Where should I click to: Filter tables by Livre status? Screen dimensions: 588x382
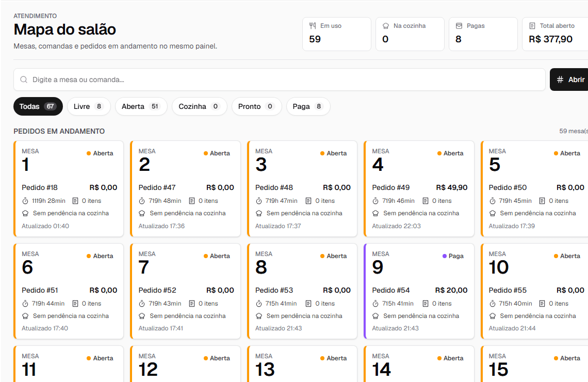click(x=89, y=106)
